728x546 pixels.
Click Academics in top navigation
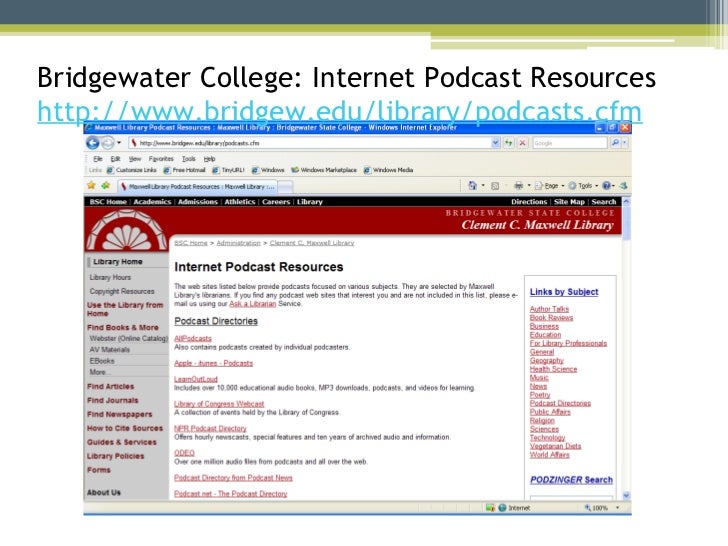tap(152, 202)
